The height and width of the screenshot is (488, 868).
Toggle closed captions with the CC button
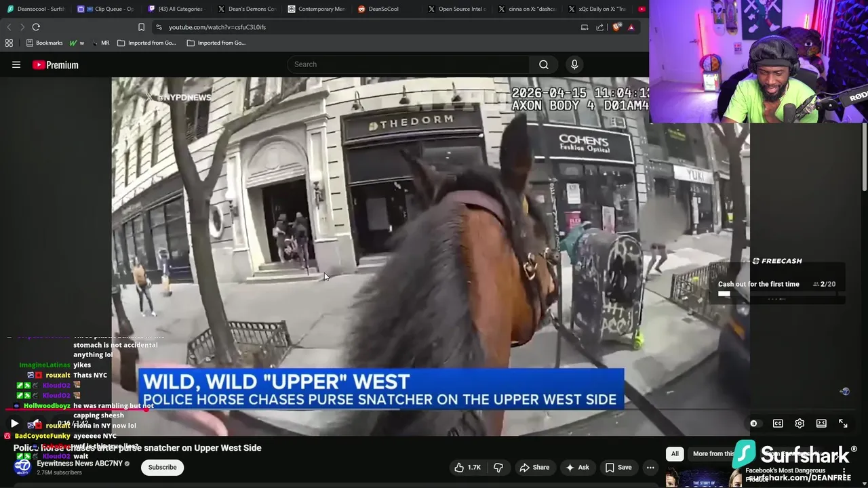click(778, 424)
